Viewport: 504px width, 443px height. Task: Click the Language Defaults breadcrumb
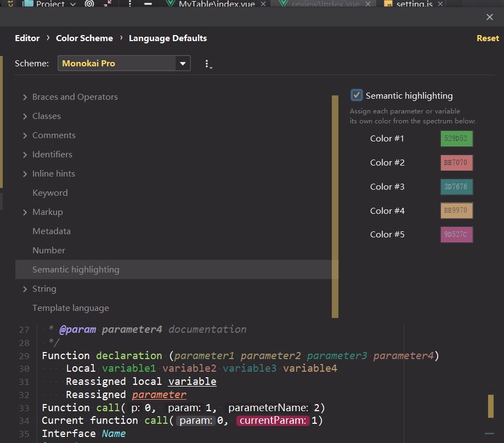[168, 38]
